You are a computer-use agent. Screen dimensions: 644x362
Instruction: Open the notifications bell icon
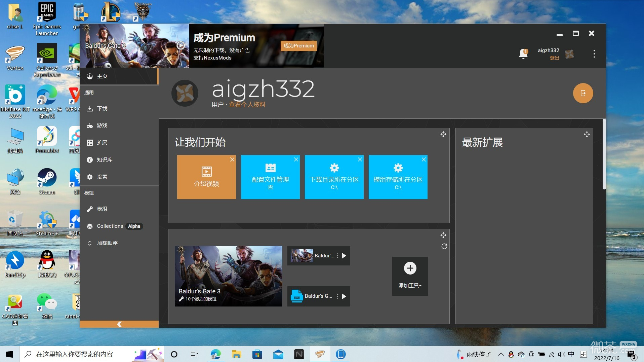(523, 54)
